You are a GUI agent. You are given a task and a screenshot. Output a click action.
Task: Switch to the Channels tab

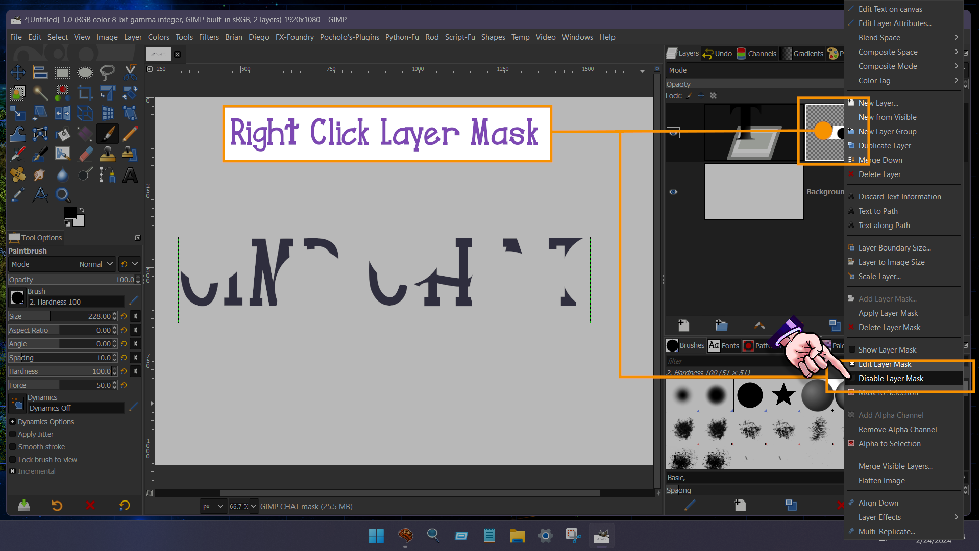756,54
